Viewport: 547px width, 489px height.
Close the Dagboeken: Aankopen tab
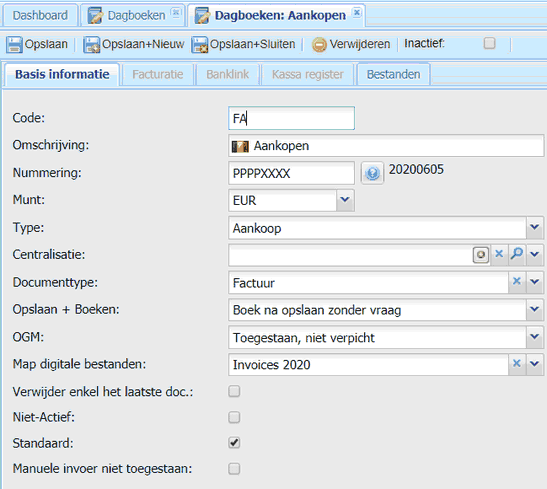click(x=357, y=12)
